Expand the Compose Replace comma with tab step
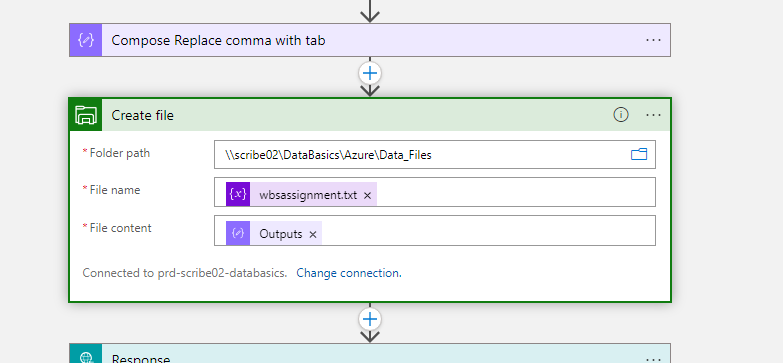Image resolution: width=783 pixels, height=363 pixels. (x=370, y=40)
